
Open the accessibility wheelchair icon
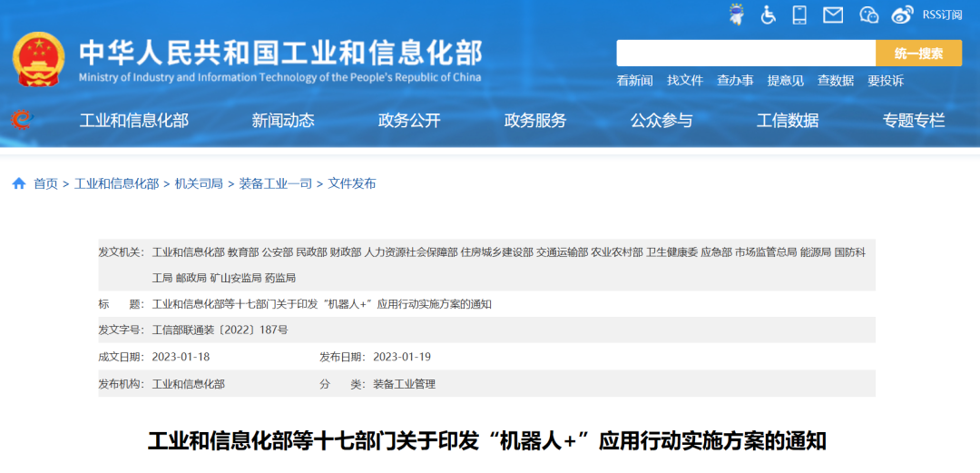(769, 15)
